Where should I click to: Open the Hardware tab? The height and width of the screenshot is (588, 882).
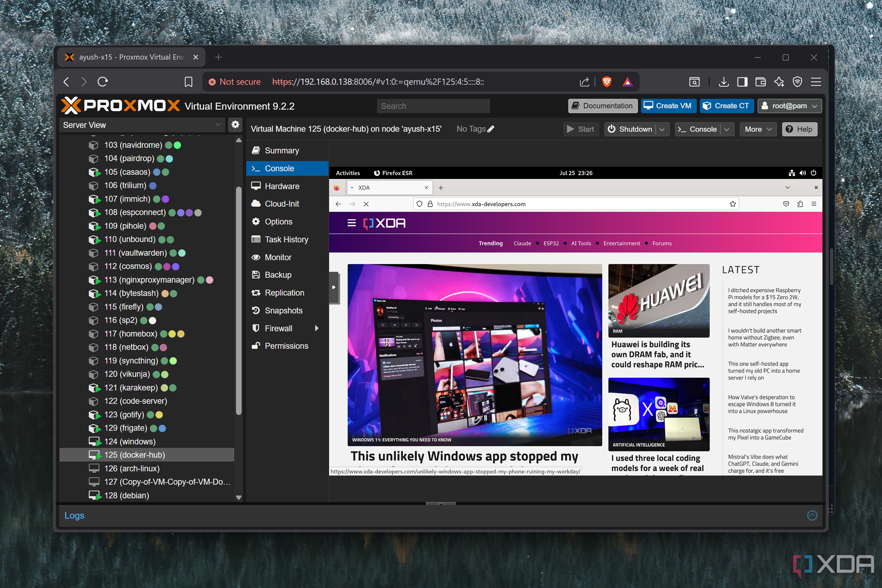pos(287,186)
